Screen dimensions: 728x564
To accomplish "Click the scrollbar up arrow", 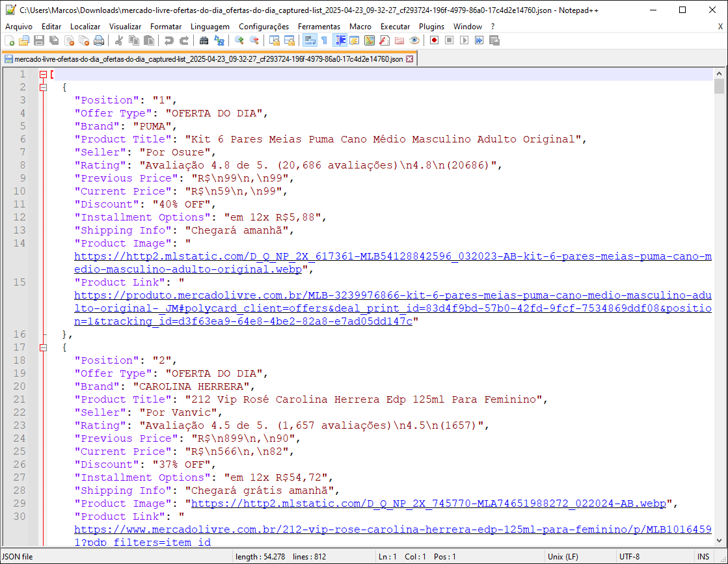I will coord(719,74).
